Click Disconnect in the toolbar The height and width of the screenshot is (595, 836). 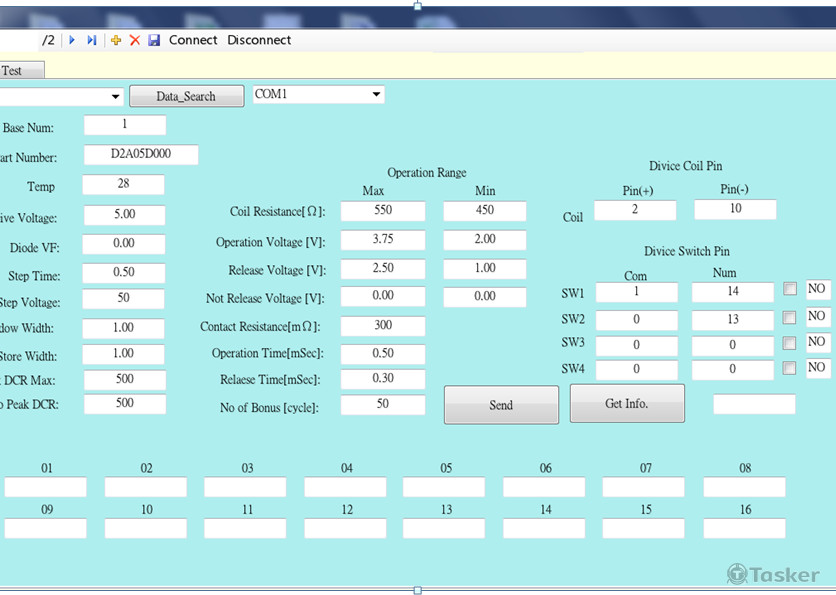[x=259, y=40]
